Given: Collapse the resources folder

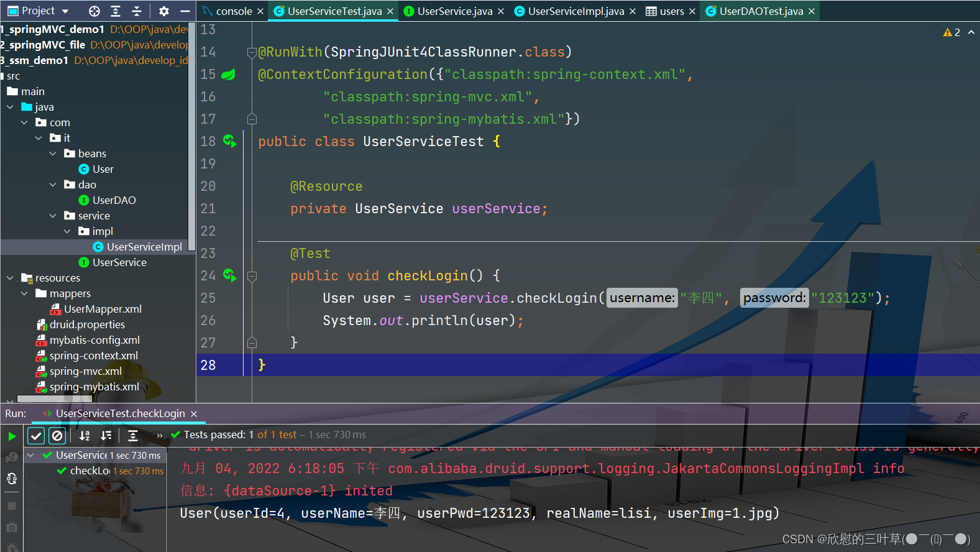Looking at the screenshot, I should [10, 278].
